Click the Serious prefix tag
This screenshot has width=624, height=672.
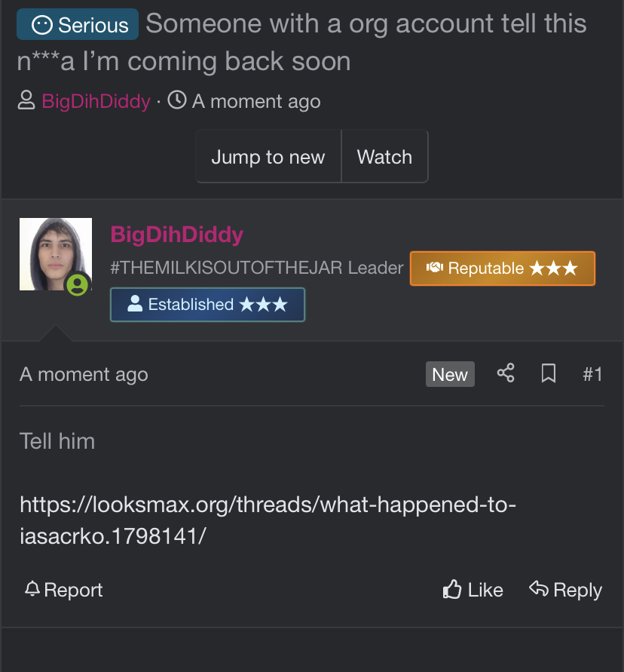point(78,24)
